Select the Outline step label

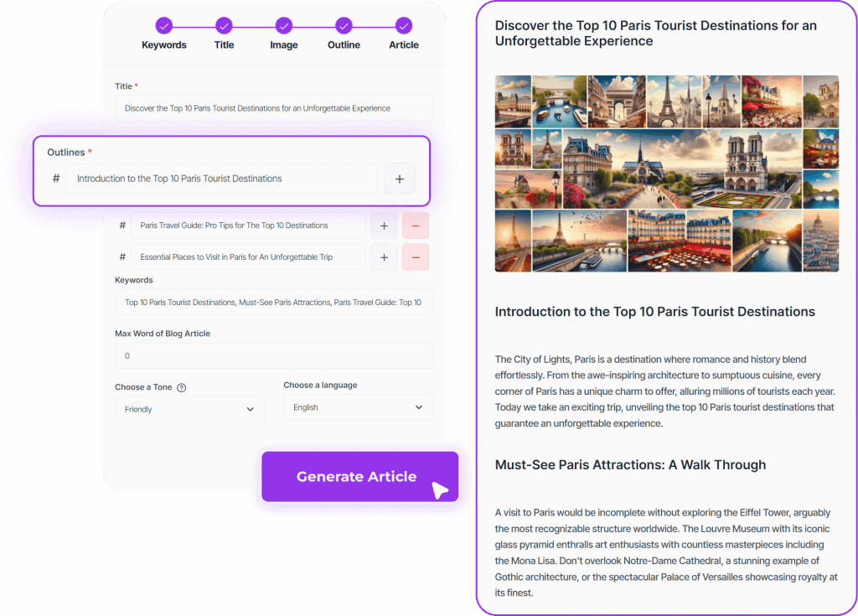(344, 45)
